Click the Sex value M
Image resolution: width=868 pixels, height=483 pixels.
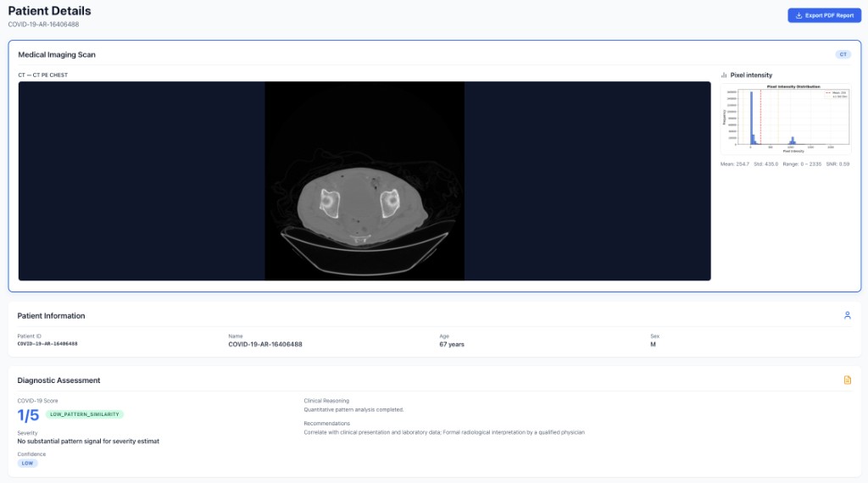(x=653, y=344)
